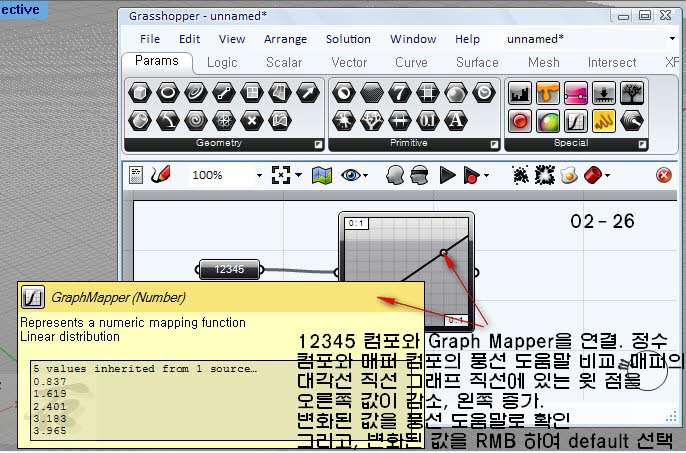The width and height of the screenshot is (686, 453).
Task: Select the Data tree primitive icon
Action: click(371, 120)
